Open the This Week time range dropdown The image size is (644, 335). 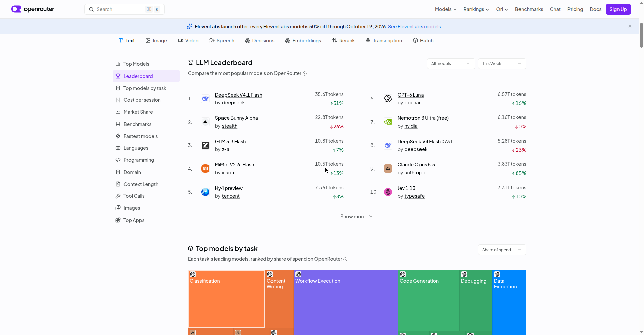(502, 64)
